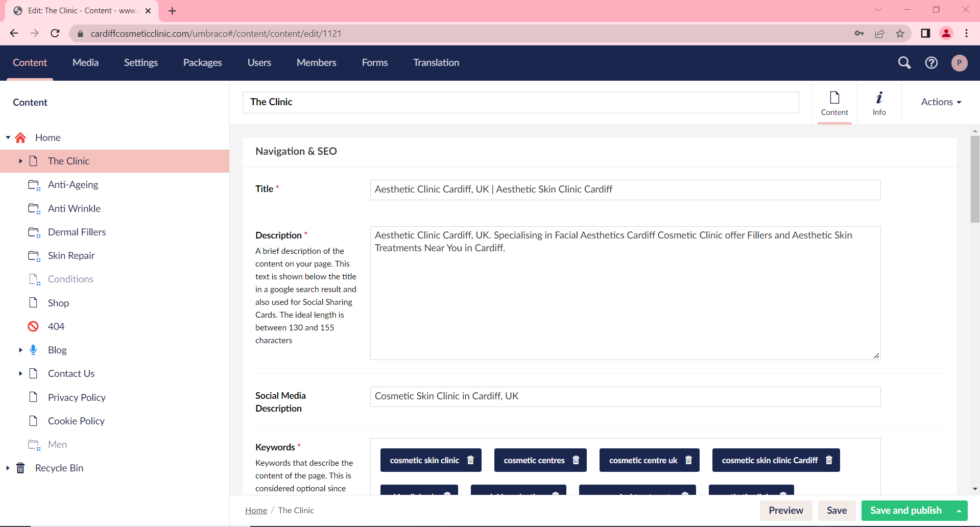
Task: Go to the Settings section
Action: tap(140, 63)
